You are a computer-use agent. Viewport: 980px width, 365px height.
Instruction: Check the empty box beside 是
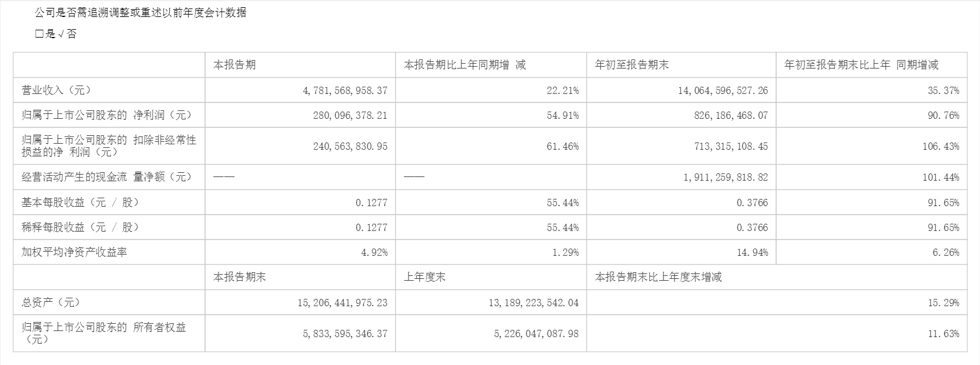[39, 34]
